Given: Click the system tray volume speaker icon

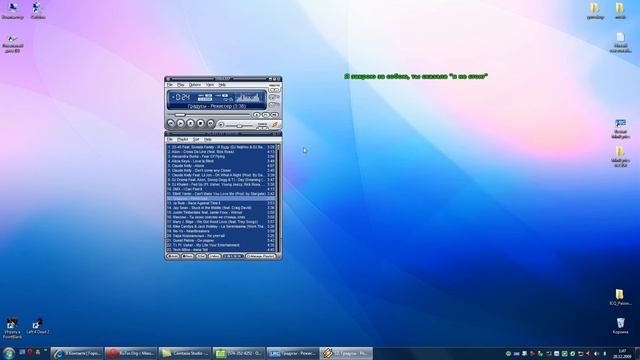Looking at the screenshot, I should click(x=597, y=353).
